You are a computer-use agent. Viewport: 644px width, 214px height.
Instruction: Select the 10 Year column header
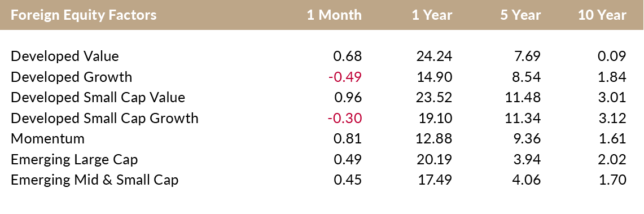coord(602,15)
